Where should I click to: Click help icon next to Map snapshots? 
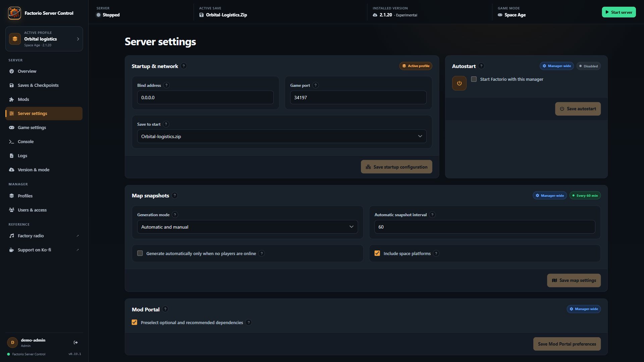pos(174,195)
